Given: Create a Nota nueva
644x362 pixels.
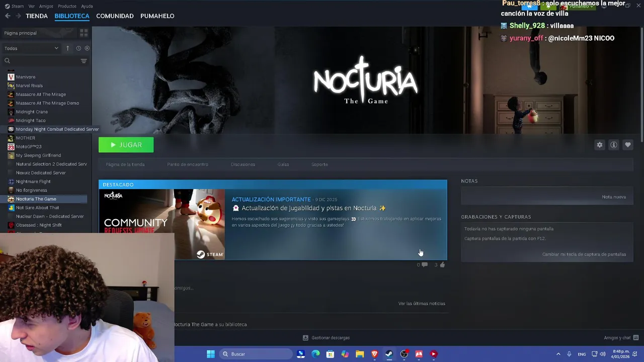Looking at the screenshot, I should tap(614, 197).
